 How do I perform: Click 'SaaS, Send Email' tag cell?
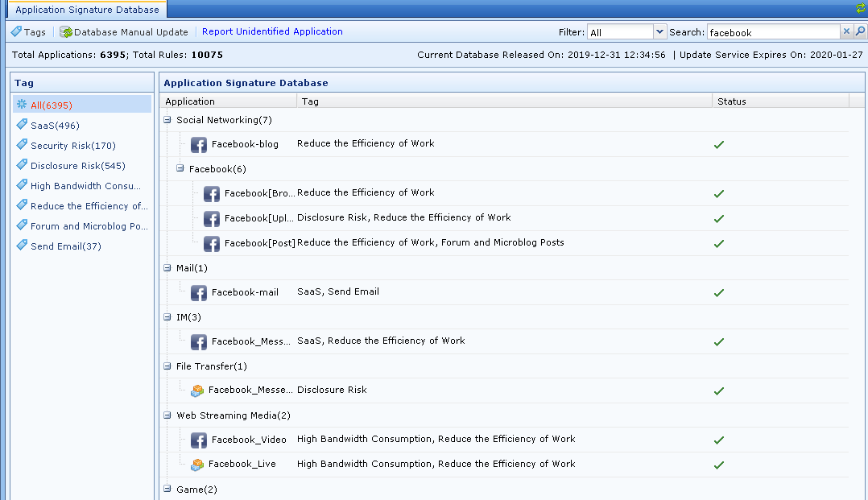[x=338, y=291]
